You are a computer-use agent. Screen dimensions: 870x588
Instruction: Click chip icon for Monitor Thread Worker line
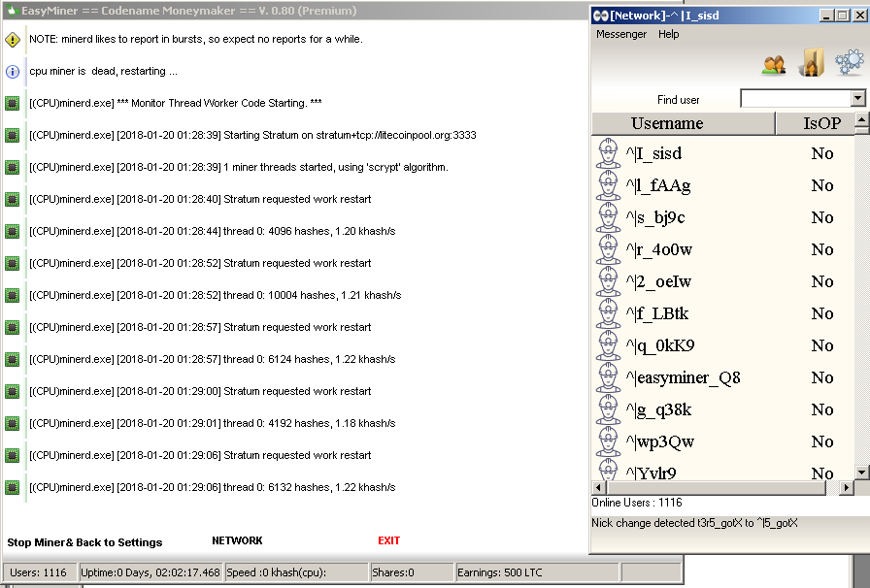pyautogui.click(x=12, y=103)
